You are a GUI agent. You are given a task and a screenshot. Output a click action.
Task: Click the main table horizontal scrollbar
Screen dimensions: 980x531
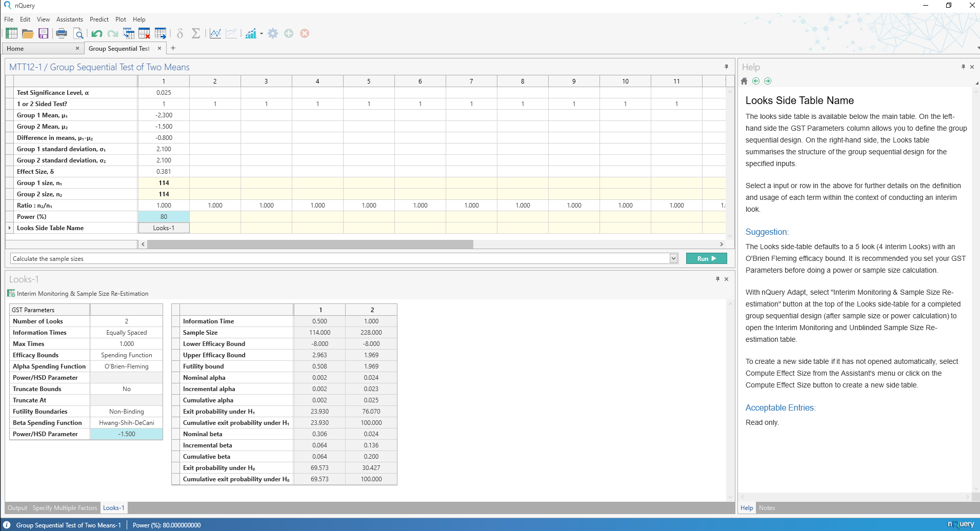[310, 244]
